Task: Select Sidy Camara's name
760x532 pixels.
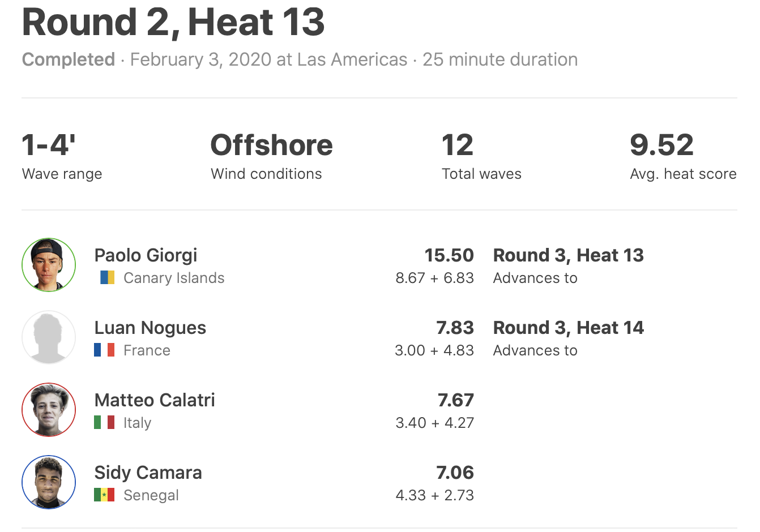Action: click(x=148, y=473)
